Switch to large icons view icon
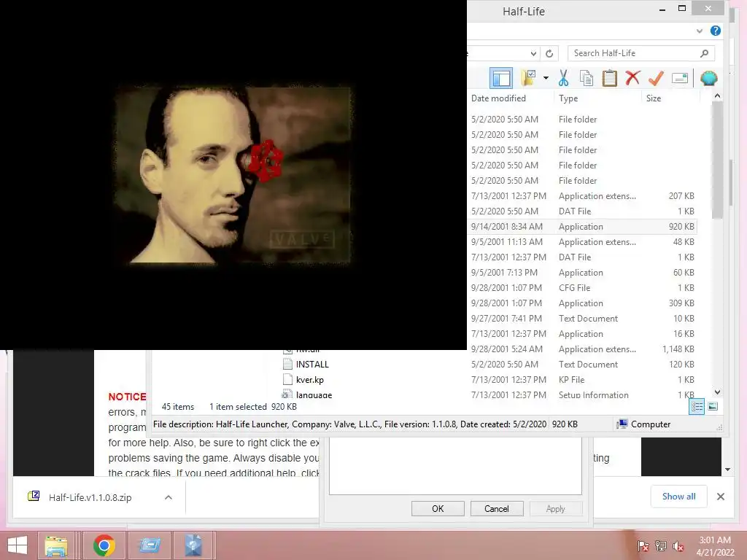This screenshot has height=560, width=747. [x=713, y=407]
